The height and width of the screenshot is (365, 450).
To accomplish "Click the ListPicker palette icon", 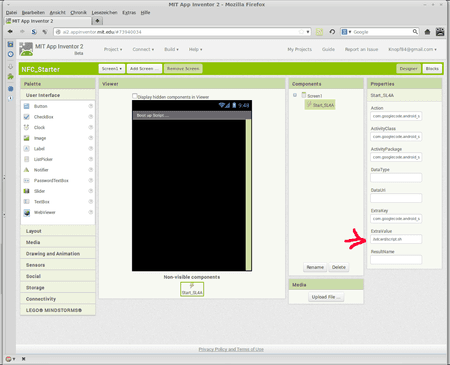I will tap(27, 159).
